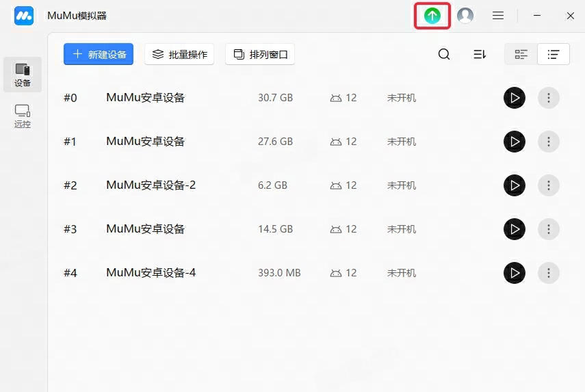Open the sort order options
585x392 pixels.
point(480,55)
